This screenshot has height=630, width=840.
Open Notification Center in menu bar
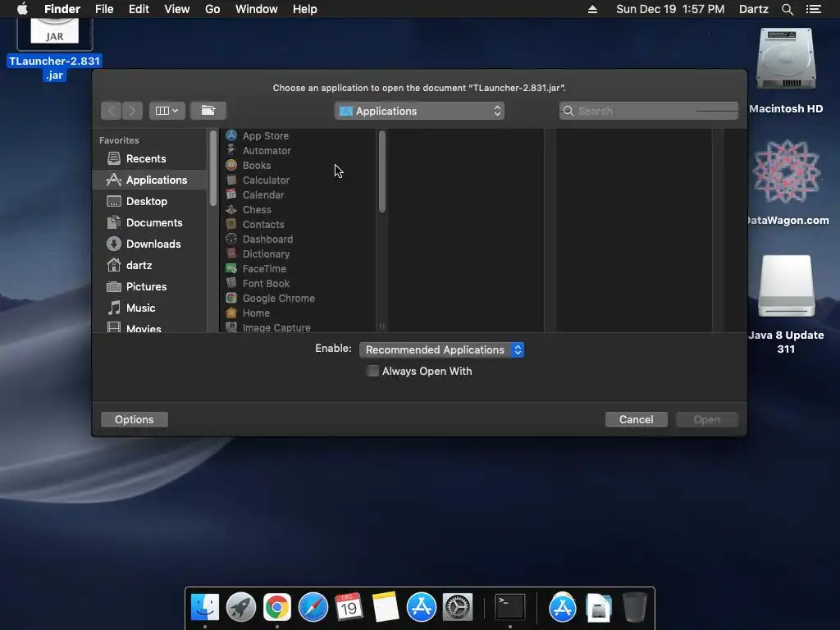click(x=814, y=9)
